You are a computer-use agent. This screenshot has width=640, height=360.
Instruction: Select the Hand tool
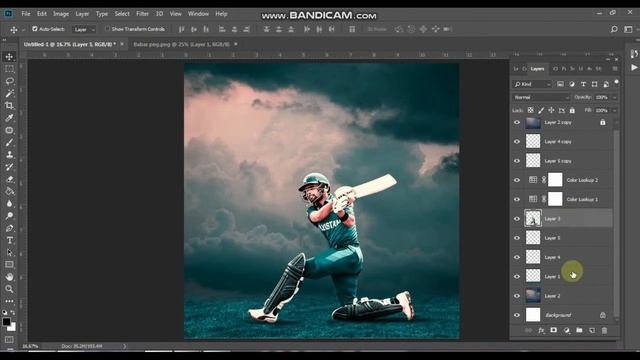coord(9,277)
